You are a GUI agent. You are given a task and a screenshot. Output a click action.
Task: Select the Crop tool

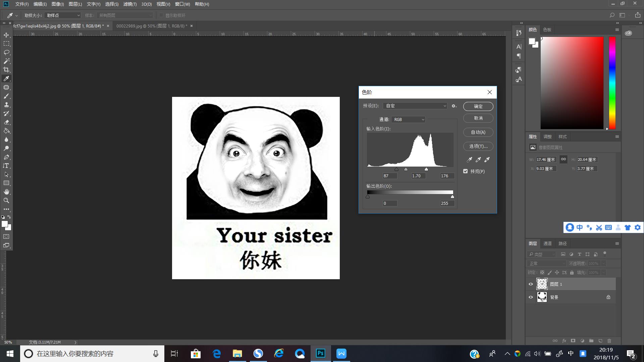click(x=6, y=70)
